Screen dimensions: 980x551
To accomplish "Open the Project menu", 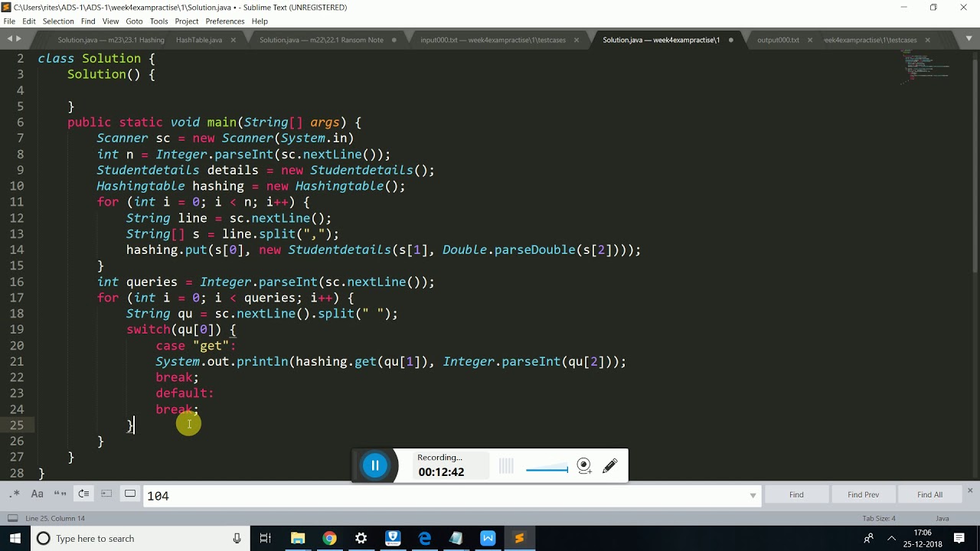I will [x=187, y=21].
